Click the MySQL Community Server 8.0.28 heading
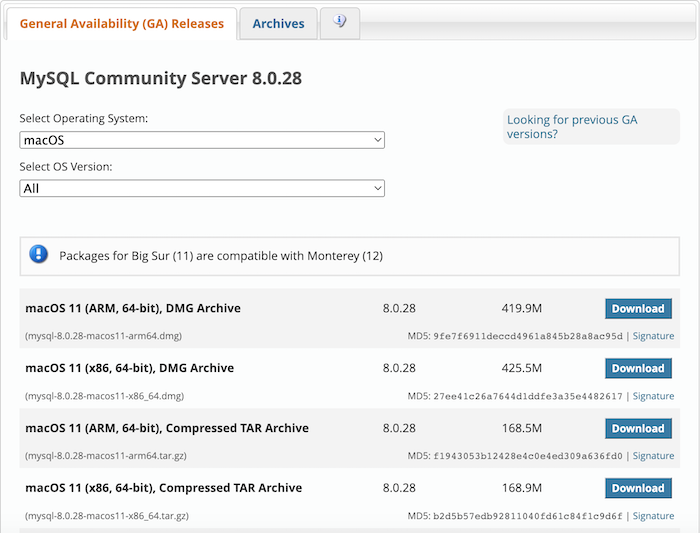The image size is (700, 533). 161,78
